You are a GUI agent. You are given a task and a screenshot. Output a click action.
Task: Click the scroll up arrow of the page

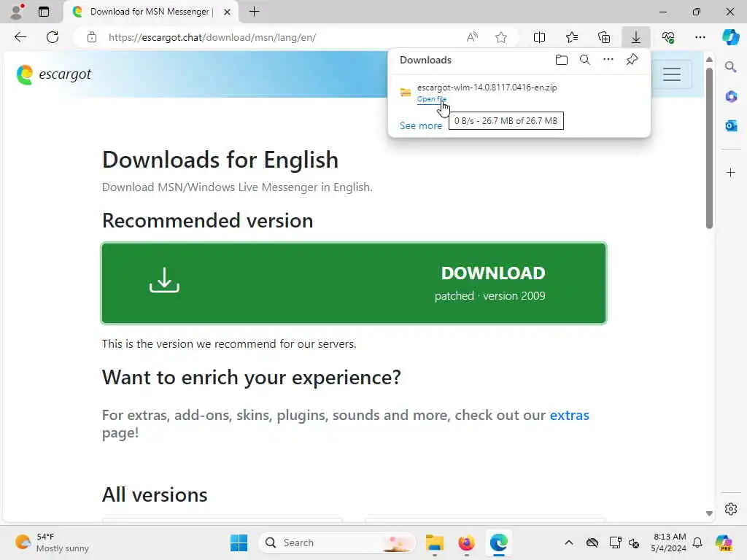[709, 60]
